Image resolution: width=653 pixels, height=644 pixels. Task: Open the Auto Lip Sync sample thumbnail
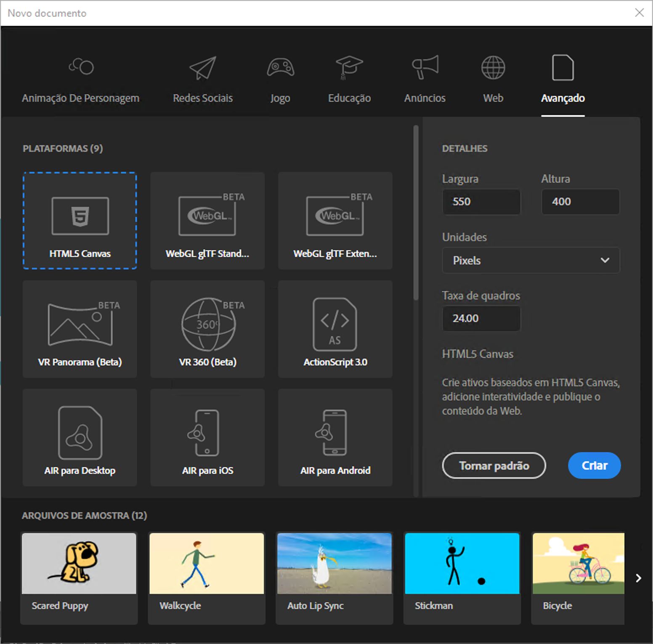click(x=334, y=564)
